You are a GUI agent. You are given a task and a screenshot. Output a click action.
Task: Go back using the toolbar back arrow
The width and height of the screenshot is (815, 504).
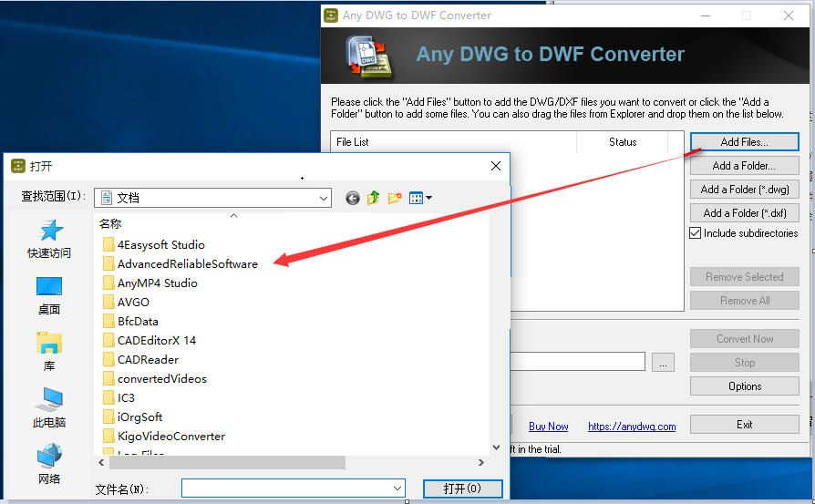[x=353, y=198]
